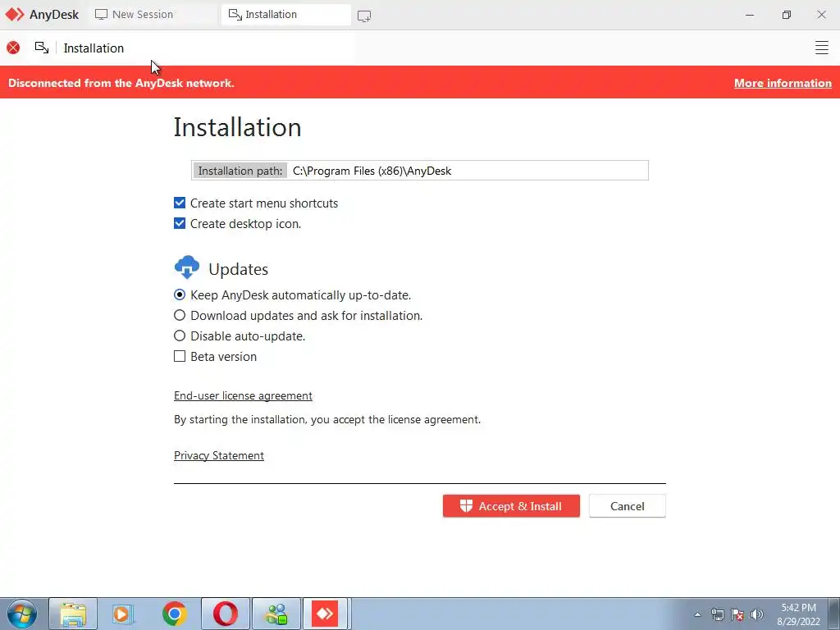This screenshot has height=630, width=840.
Task: Click the license acceptance sentence text
Action: coord(327,419)
